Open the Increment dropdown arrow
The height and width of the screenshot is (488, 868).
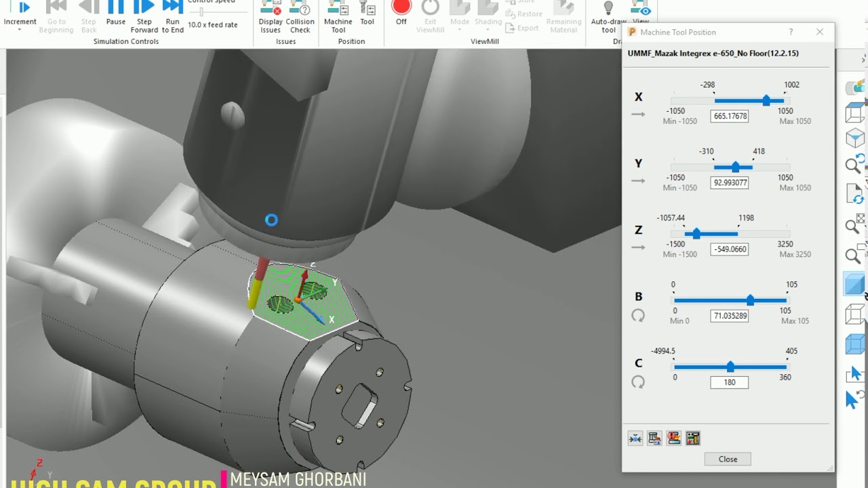click(x=20, y=30)
